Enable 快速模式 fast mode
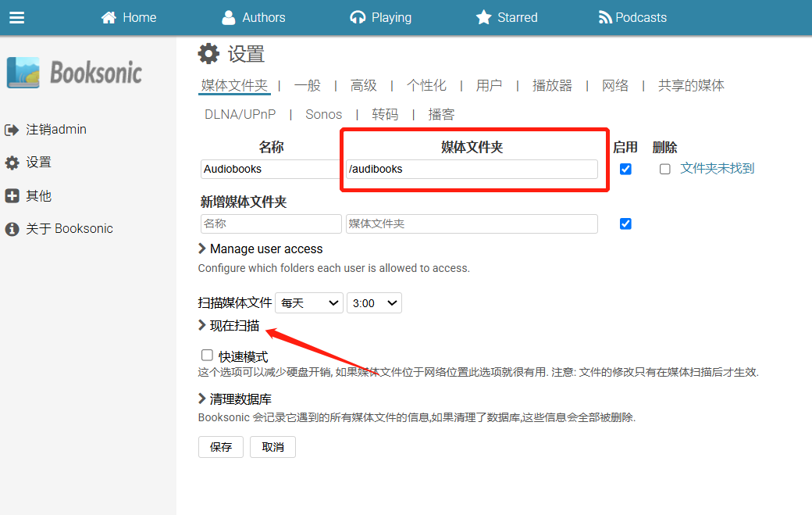 (207, 355)
